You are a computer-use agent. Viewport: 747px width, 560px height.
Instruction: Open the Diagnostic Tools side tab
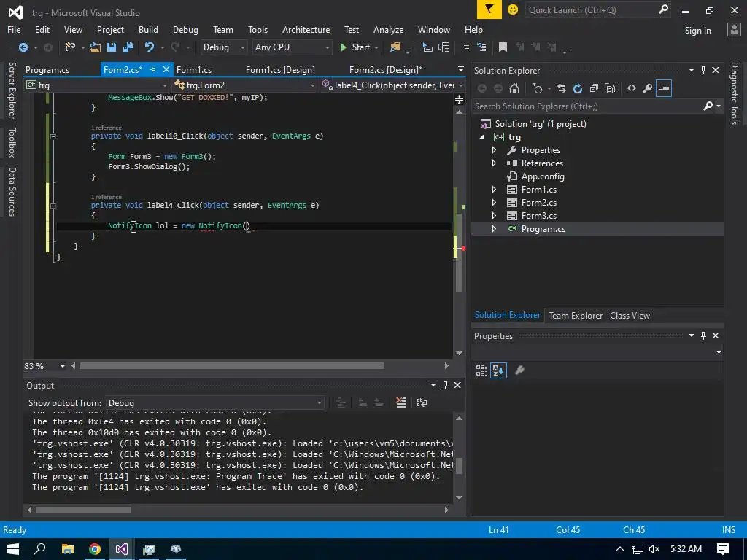[x=735, y=93]
